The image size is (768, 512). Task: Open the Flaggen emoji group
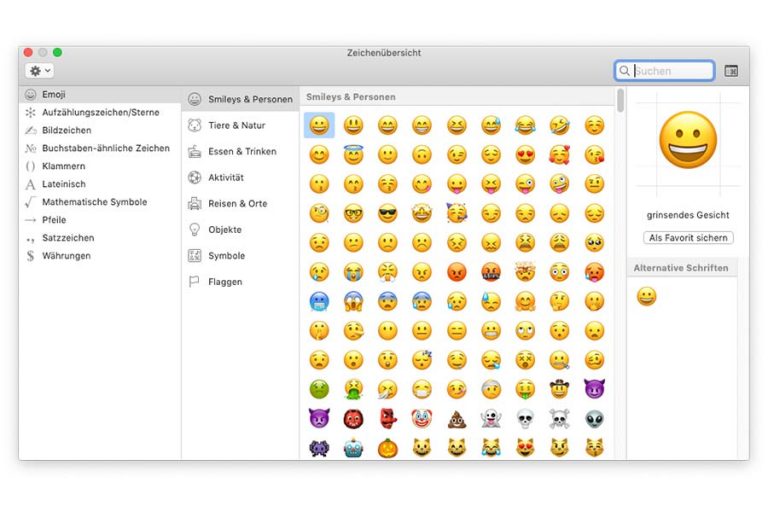click(240, 282)
